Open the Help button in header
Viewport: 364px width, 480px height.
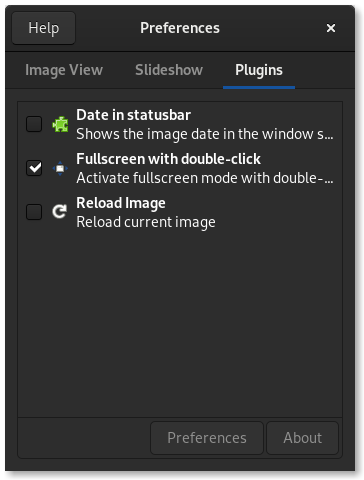[44, 28]
